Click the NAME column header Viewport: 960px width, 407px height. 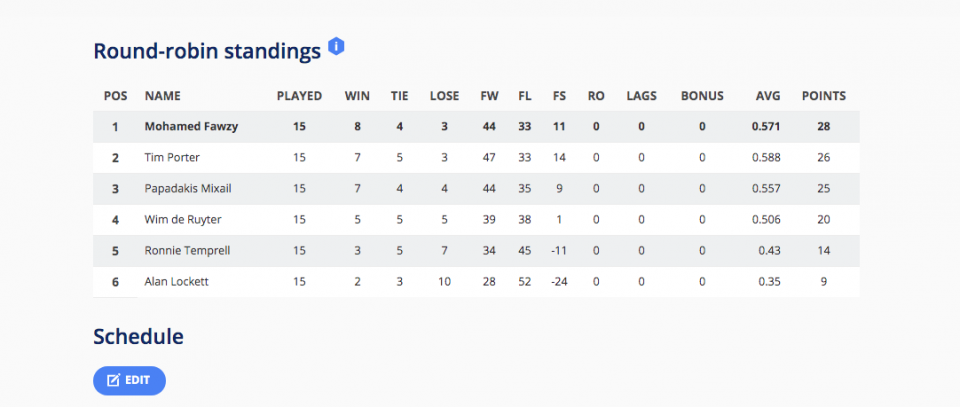(x=163, y=96)
